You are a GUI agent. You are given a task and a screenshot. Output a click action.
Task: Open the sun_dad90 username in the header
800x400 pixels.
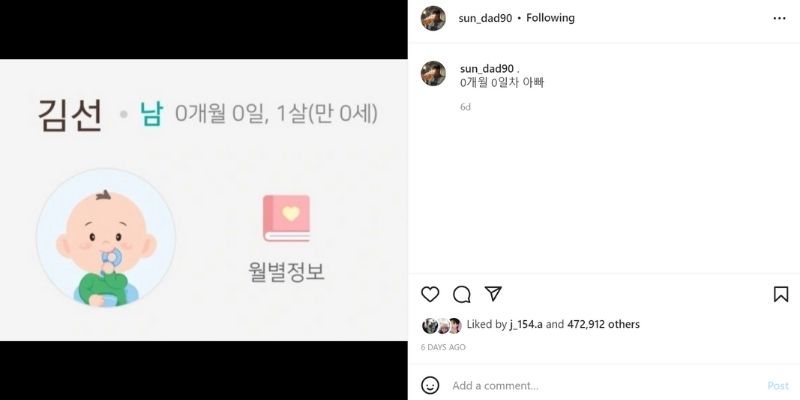[x=485, y=18]
